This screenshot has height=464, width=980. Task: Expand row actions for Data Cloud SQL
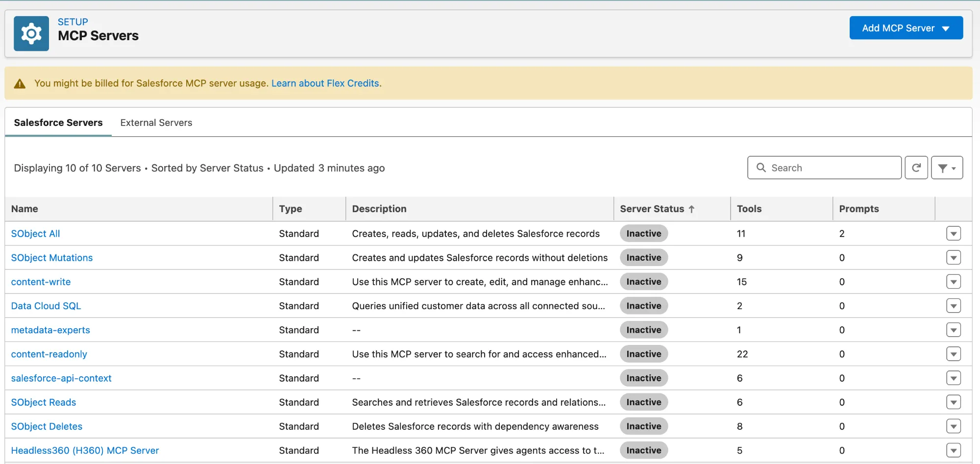pyautogui.click(x=953, y=306)
